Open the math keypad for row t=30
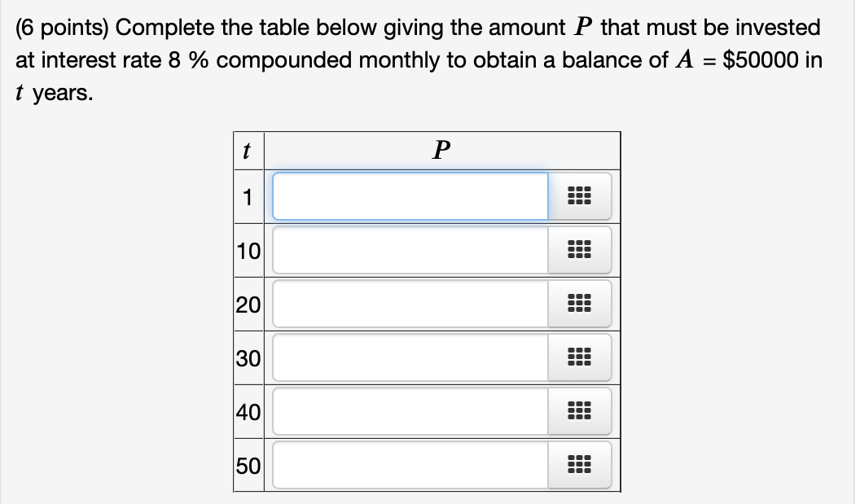Viewport: 860px width, 504px height. (x=579, y=357)
